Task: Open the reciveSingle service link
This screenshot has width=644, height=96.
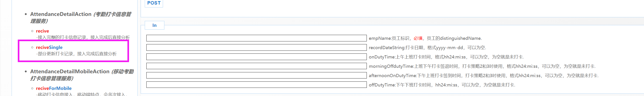Action: 49,47
